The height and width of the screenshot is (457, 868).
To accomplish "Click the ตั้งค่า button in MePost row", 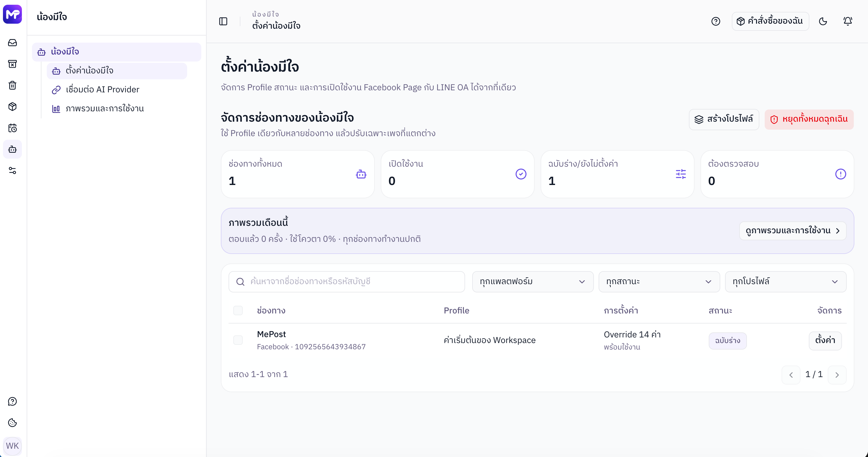I will (825, 341).
